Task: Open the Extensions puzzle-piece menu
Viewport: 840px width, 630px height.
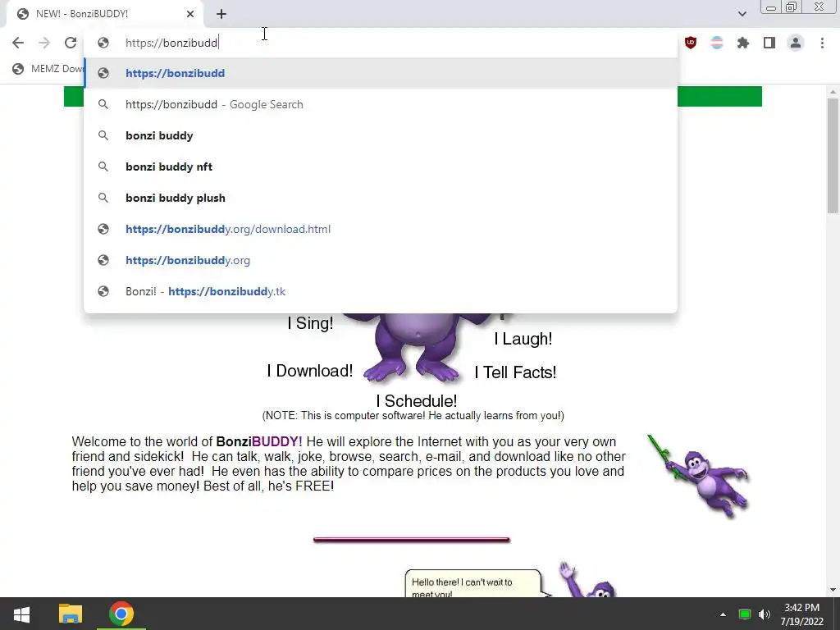Action: point(743,43)
